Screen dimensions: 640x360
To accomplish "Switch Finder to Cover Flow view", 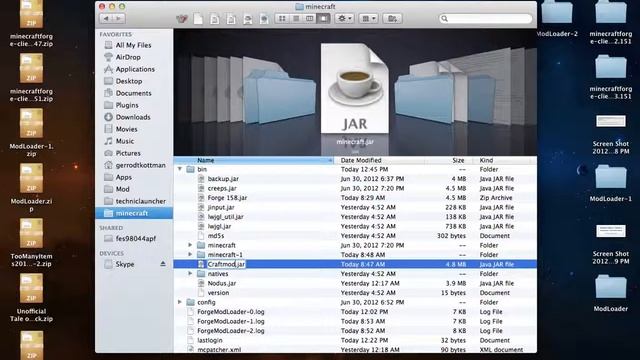I will tap(324, 18).
